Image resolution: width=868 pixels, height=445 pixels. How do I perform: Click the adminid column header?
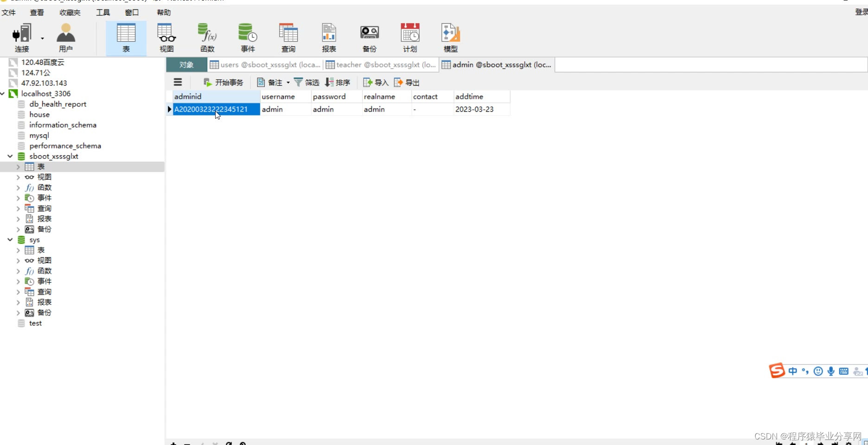[x=216, y=96]
